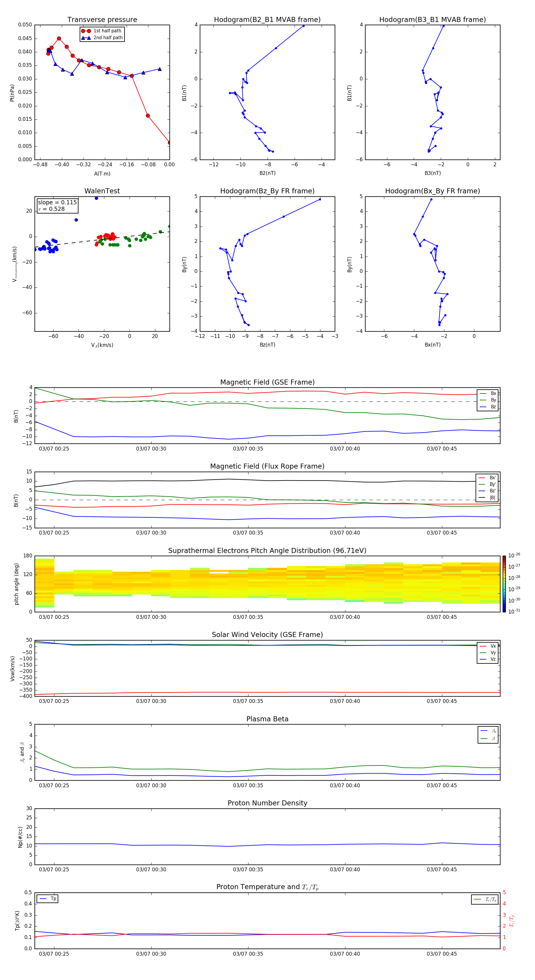Click the 'Pt(nPa)' y-axis label
Image resolution: width=535 pixels, height=980 pixels.
[12, 92]
